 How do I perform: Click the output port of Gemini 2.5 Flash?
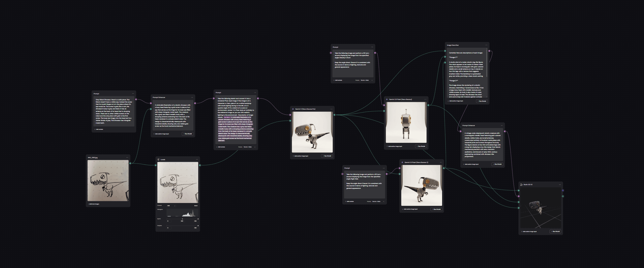tap(428, 105)
